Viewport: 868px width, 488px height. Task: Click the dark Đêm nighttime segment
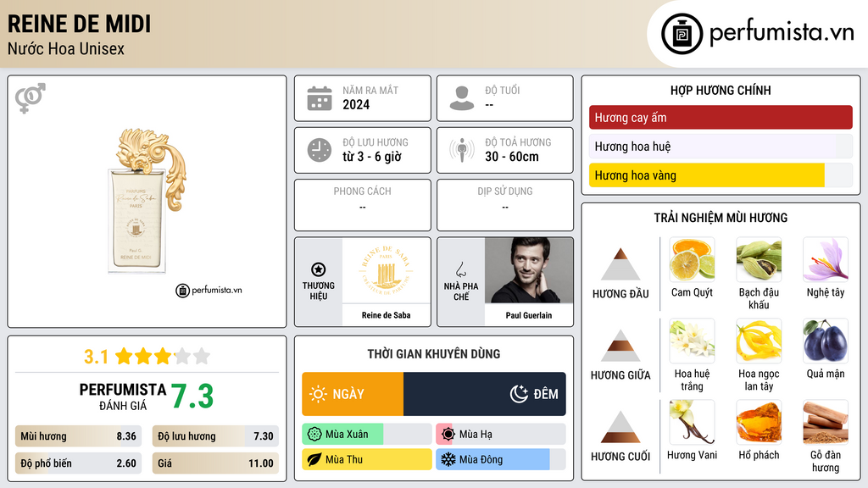pos(485,394)
